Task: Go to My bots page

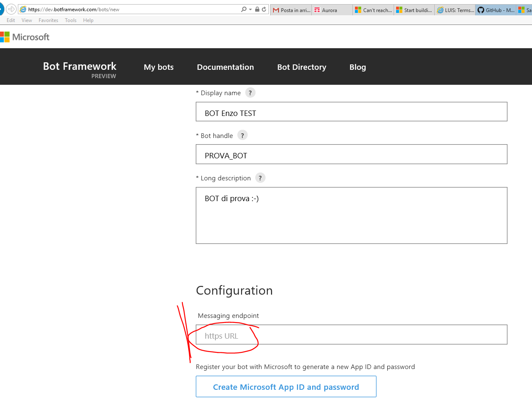Action: (x=159, y=67)
